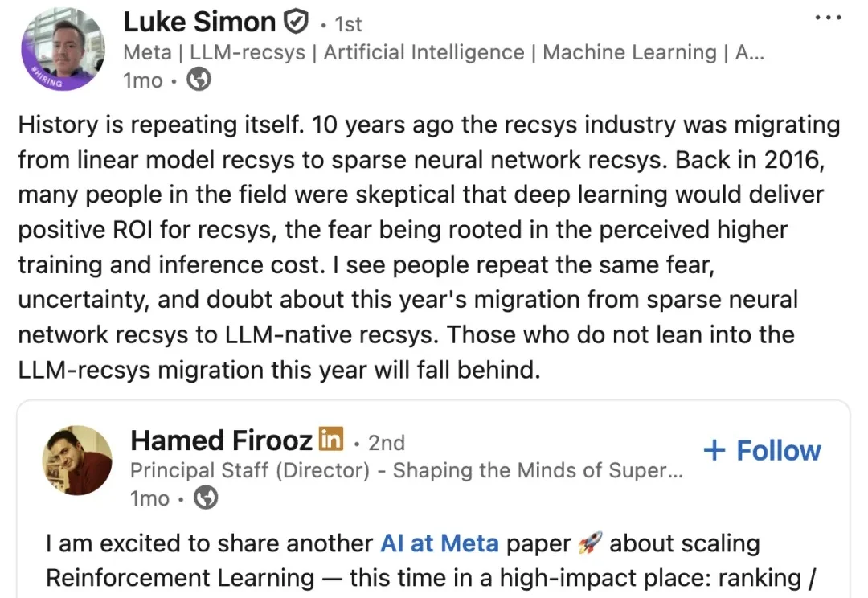Follow Hamed Firooz
The image size is (868, 598).
click(762, 451)
